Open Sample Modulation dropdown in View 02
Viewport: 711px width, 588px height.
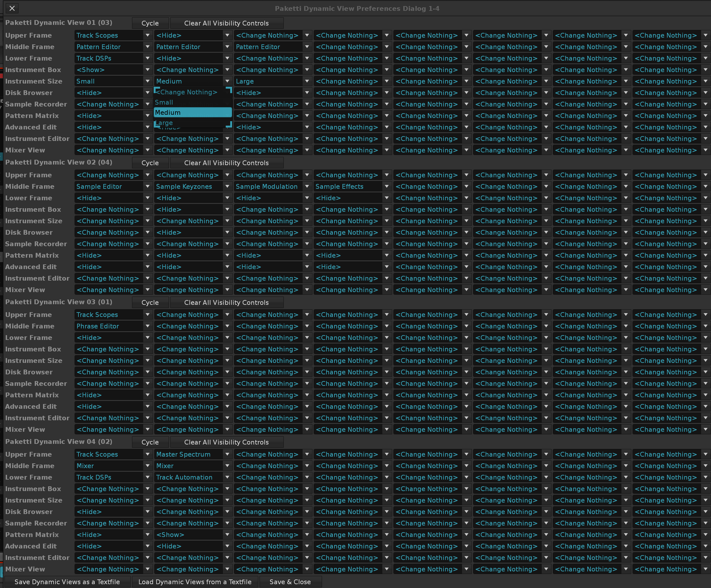coord(307,187)
